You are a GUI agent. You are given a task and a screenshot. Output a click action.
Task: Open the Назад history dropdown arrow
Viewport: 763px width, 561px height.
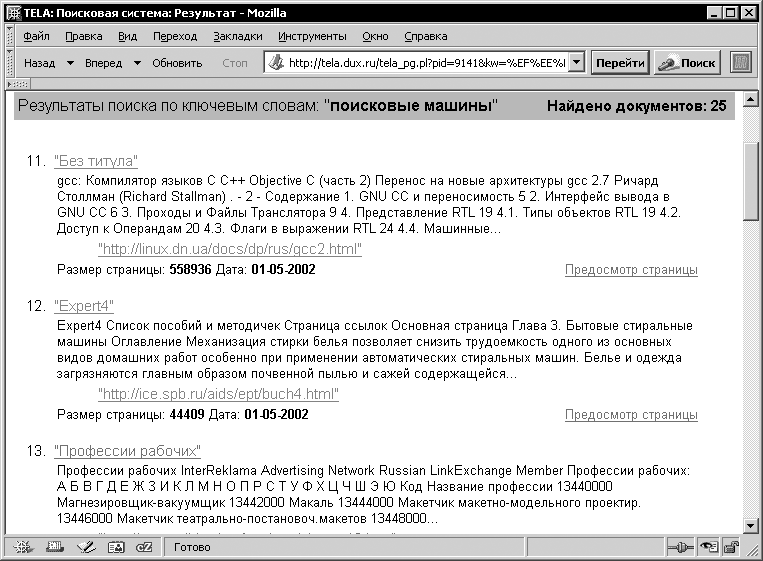click(70, 63)
